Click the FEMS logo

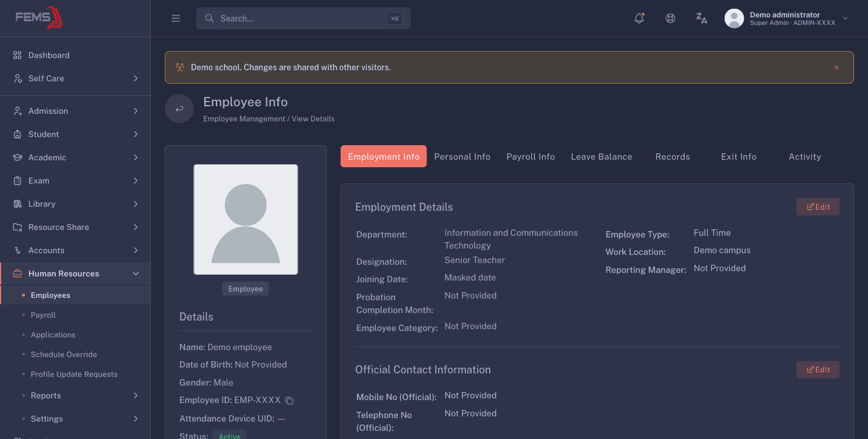tap(39, 18)
